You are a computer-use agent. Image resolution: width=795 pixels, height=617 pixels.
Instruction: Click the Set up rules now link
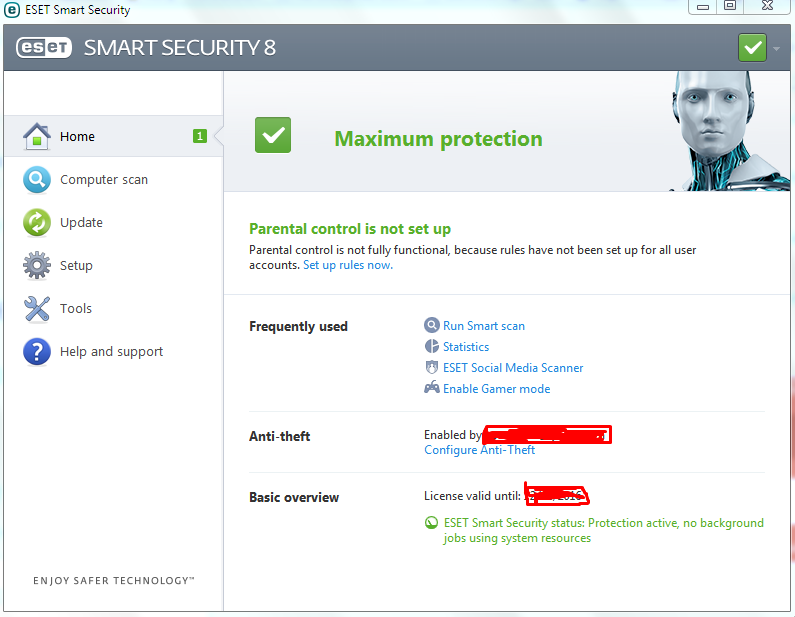pyautogui.click(x=348, y=265)
